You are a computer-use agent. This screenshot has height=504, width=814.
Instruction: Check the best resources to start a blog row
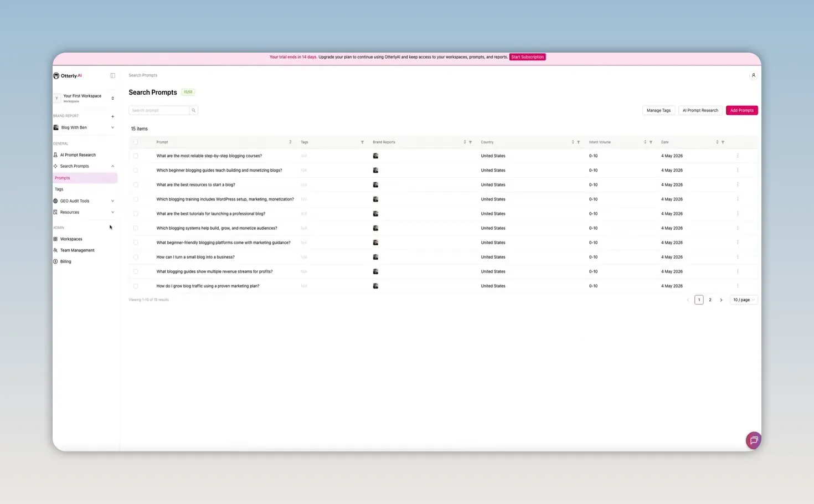136,184
